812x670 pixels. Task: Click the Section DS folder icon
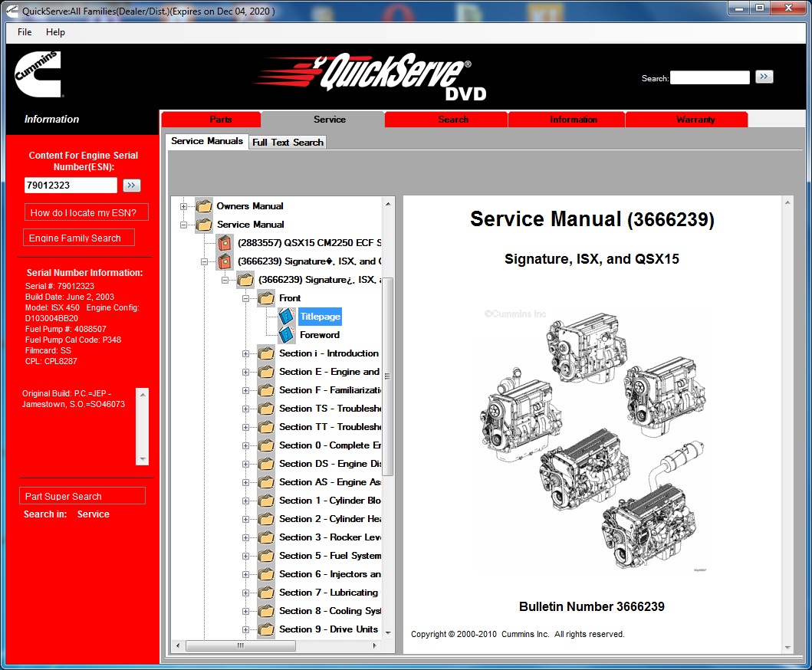(265, 464)
